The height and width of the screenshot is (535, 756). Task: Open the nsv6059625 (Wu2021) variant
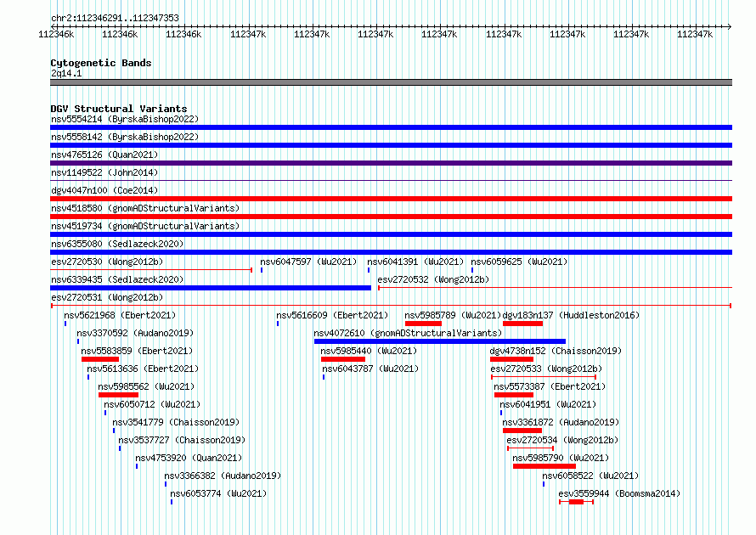(x=519, y=262)
